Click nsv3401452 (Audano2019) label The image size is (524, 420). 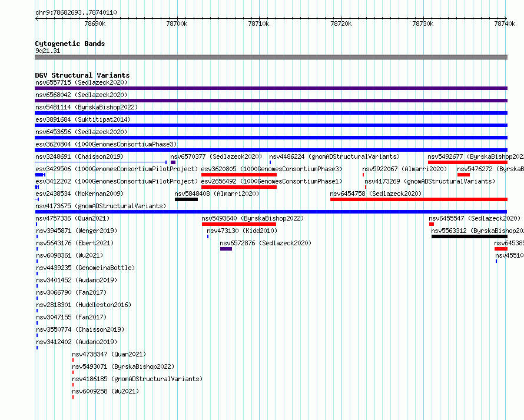[77, 280]
